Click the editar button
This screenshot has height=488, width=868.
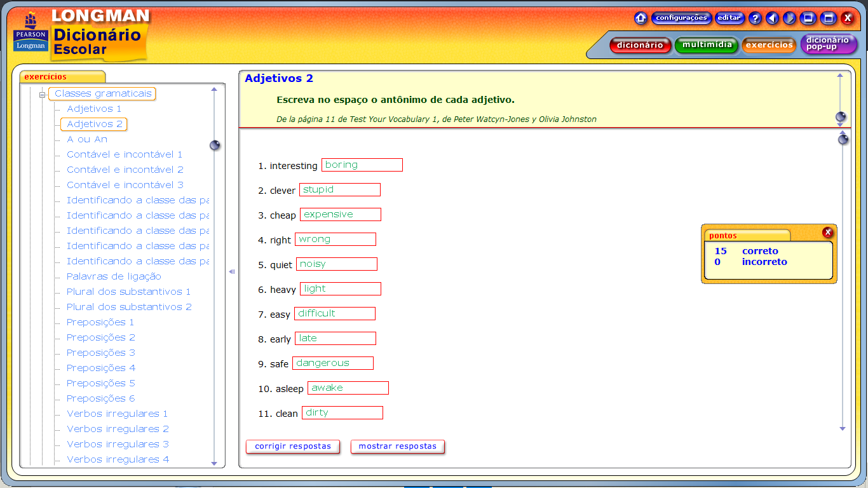729,18
